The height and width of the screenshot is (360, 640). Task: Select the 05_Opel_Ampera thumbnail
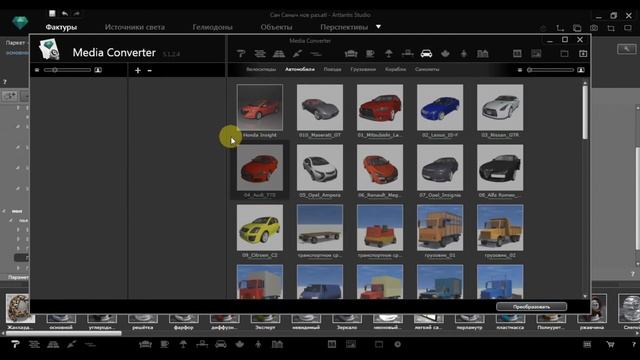coord(320,167)
